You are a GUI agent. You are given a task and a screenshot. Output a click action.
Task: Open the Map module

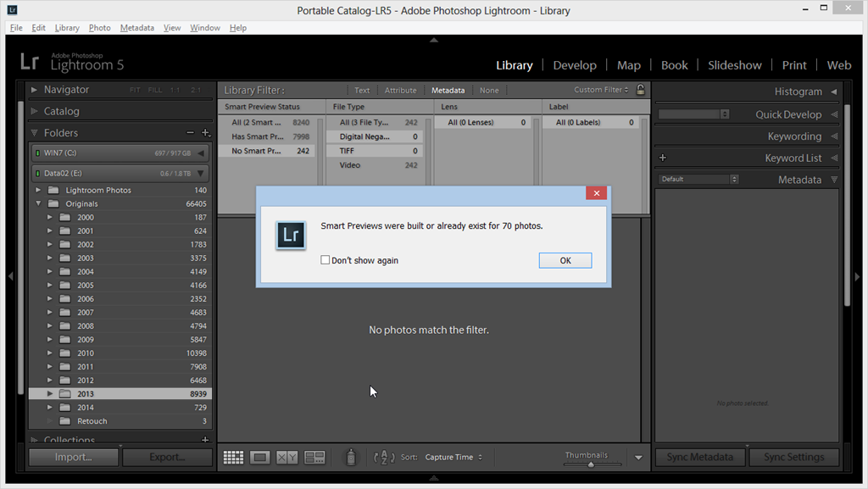629,65
